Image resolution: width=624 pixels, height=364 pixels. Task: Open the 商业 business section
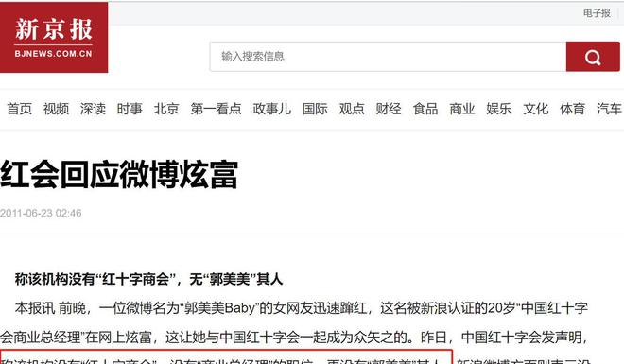[x=462, y=108]
